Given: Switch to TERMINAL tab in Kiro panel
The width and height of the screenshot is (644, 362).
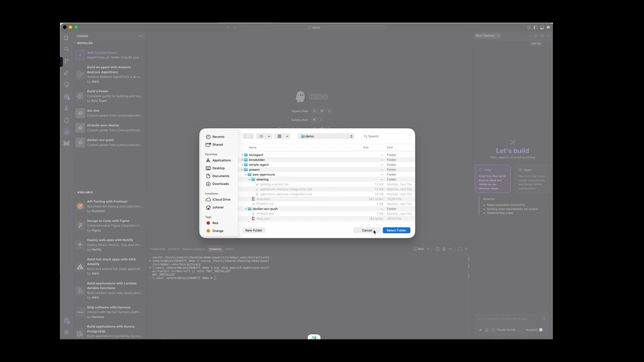Looking at the screenshot, I should click(x=215, y=249).
